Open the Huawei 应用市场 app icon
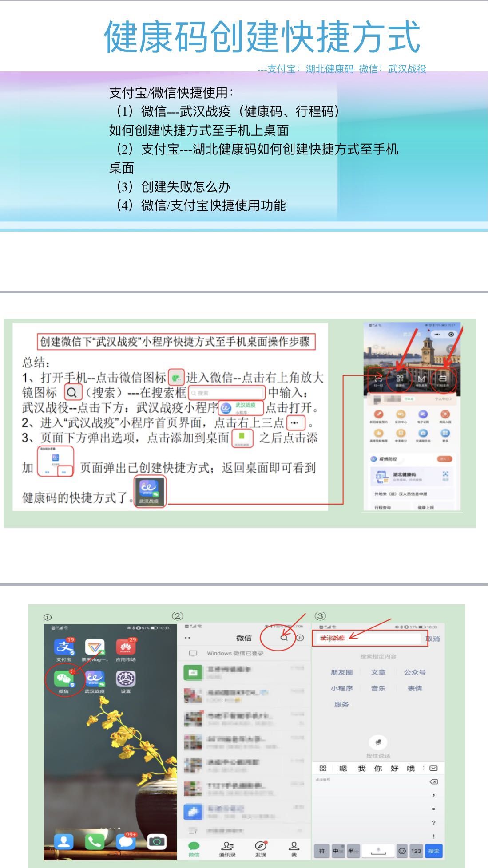This screenshot has height=868, width=488. click(126, 647)
